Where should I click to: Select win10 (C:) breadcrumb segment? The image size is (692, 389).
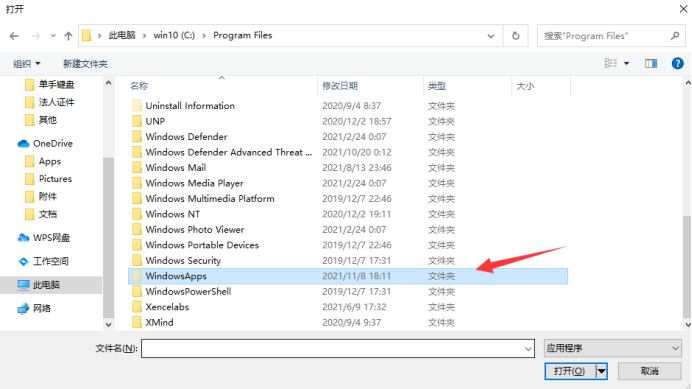[x=174, y=35]
